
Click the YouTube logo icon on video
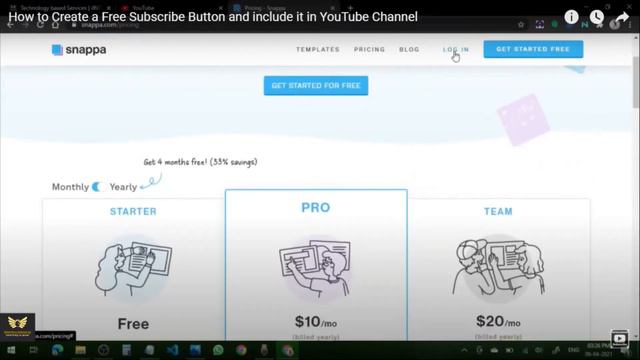coord(619,338)
